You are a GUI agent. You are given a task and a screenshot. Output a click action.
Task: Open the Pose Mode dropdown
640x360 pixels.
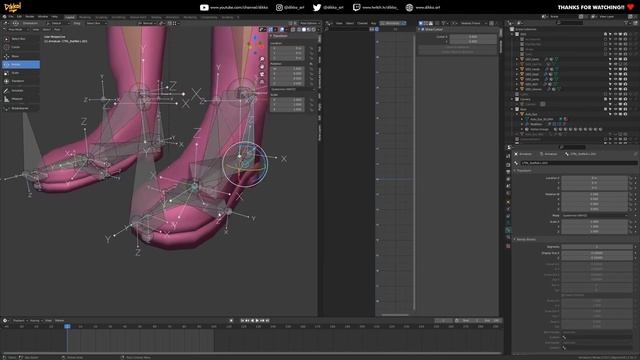click(x=19, y=29)
